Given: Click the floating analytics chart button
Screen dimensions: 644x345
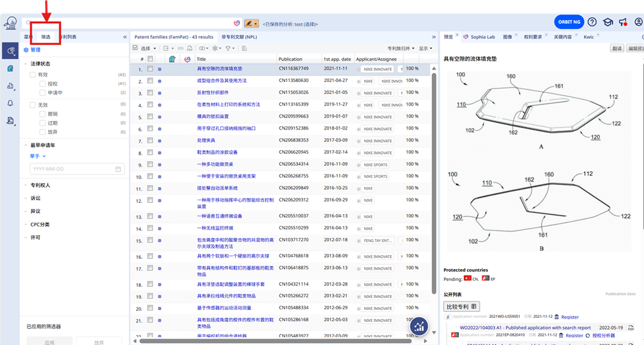Looking at the screenshot, I should coord(419,326).
